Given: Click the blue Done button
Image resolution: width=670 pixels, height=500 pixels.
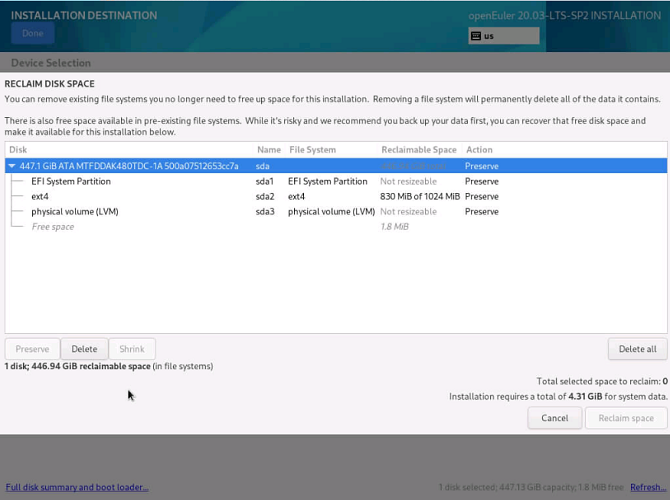Looking at the screenshot, I should tap(32, 33).
